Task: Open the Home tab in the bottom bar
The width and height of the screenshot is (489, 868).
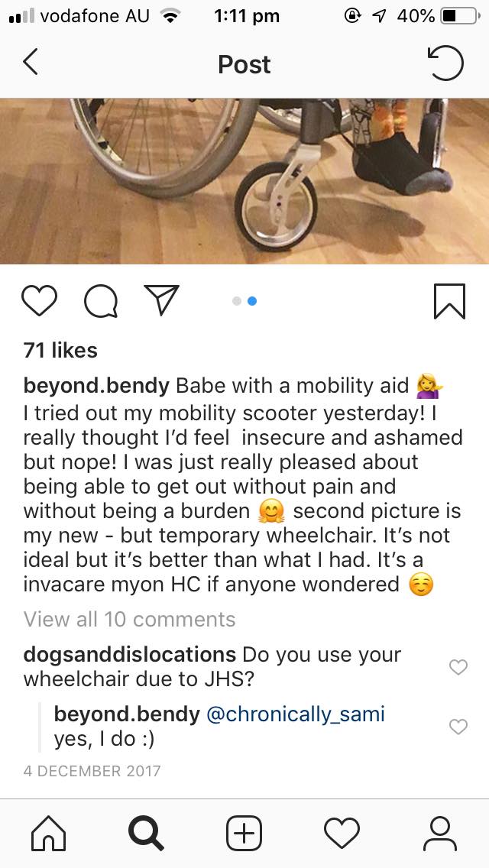Action: tap(48, 834)
